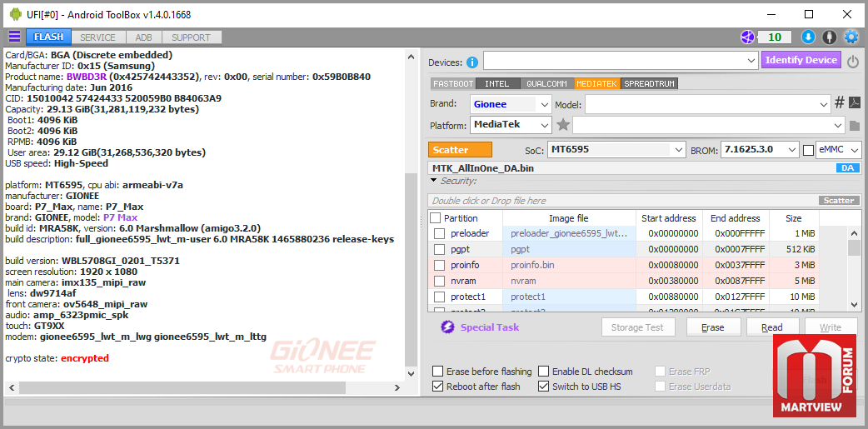Select the FASTBOOT chipset tab
This screenshot has height=429, width=868.
(453, 84)
